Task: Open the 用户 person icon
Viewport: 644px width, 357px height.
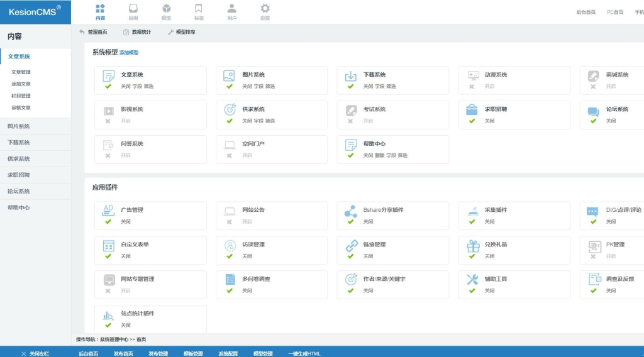Action: (231, 9)
